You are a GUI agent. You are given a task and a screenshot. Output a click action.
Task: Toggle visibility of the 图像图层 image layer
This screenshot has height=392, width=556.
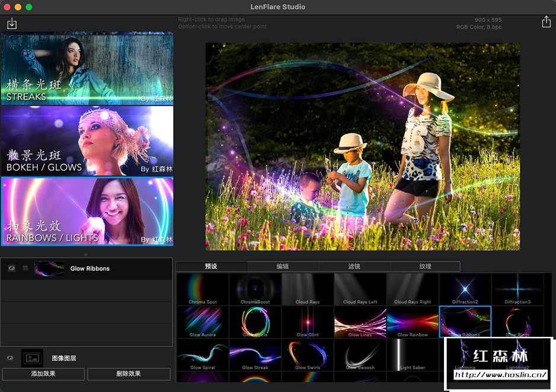click(x=10, y=358)
